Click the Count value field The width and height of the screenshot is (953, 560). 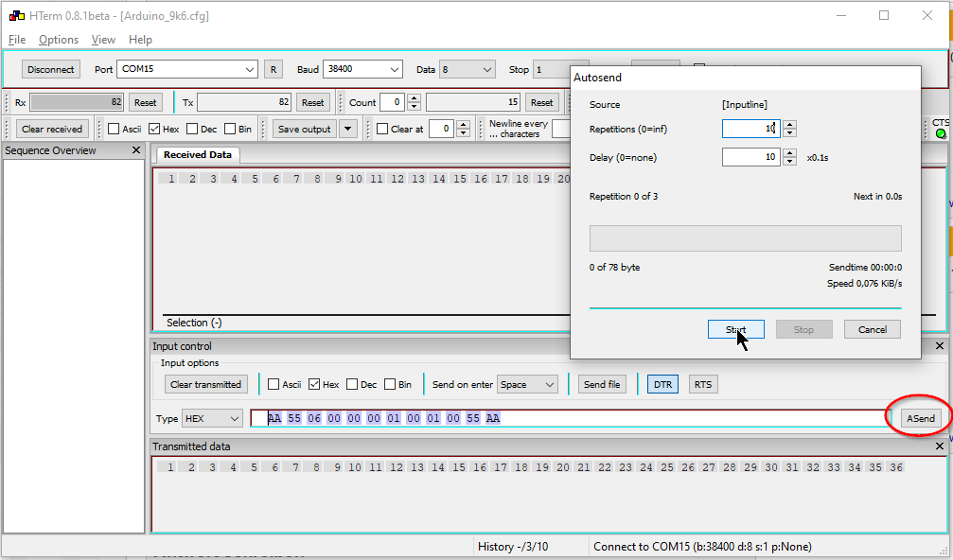392,103
